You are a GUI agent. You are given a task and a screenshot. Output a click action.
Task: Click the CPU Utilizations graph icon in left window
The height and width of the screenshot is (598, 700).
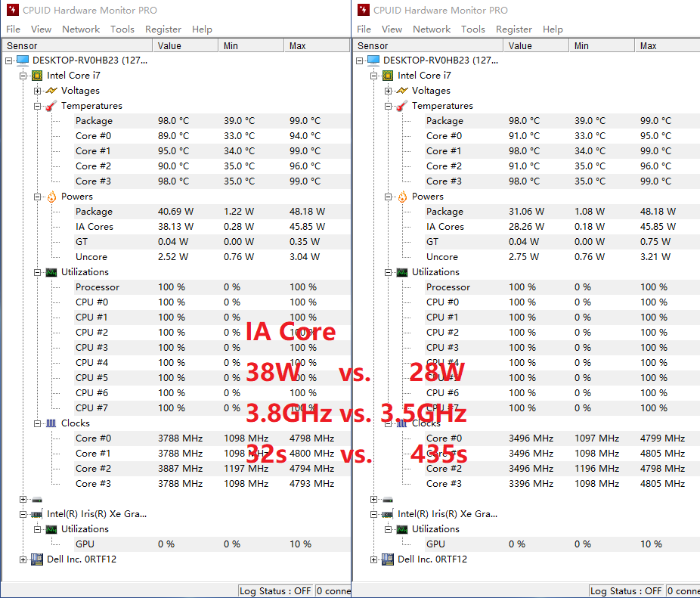tap(51, 272)
